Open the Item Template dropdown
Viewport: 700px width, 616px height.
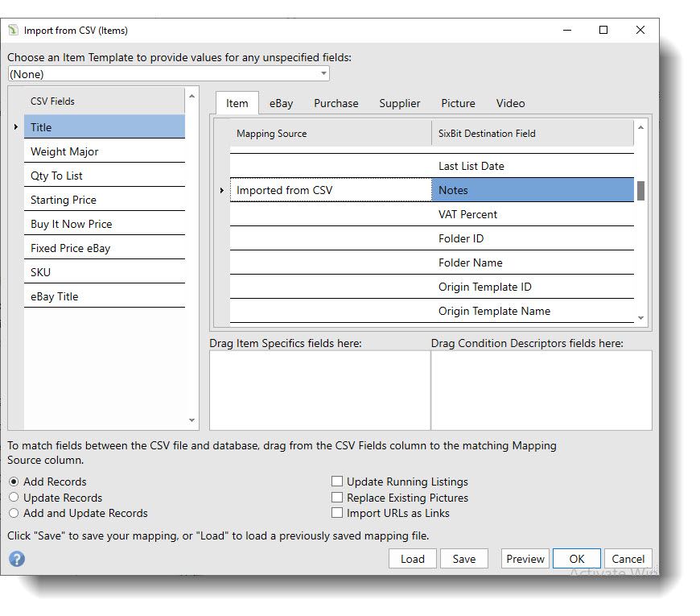pyautogui.click(x=324, y=72)
